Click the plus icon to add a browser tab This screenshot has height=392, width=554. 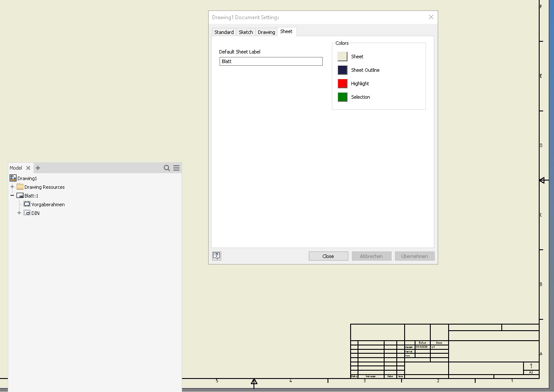pyautogui.click(x=38, y=168)
